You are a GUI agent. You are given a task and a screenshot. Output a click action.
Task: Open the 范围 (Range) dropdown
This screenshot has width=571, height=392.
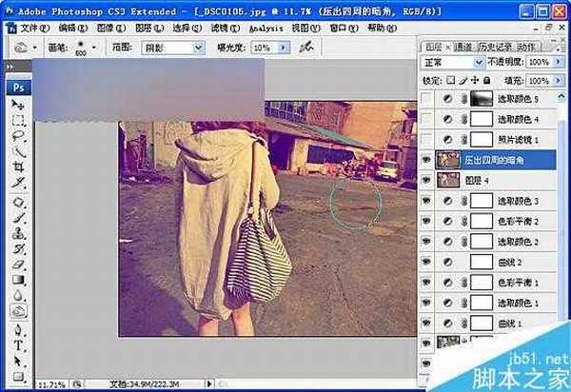pos(171,47)
